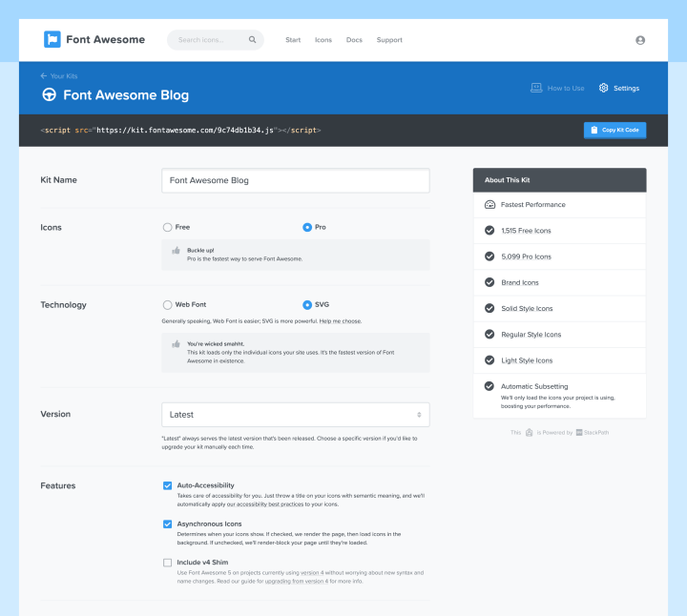Click the 1,515 Free Icons text

[x=526, y=231]
